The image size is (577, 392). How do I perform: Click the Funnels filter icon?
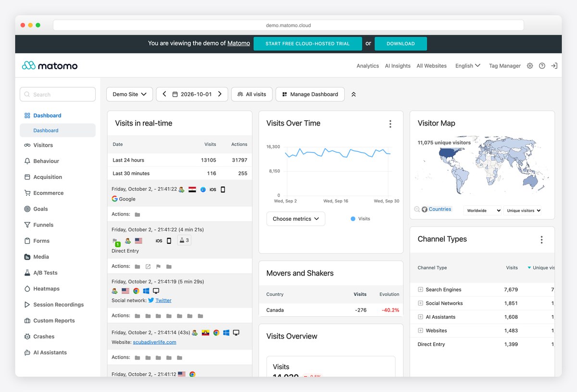(27, 225)
